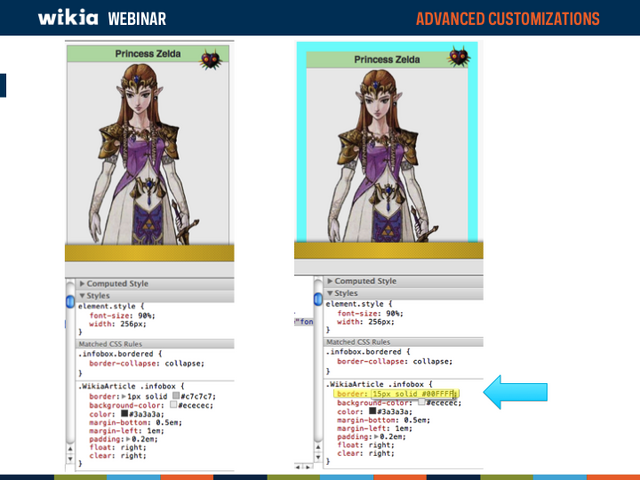Click 'ADVANCED CUSTOMIZATIONS' heading text
This screenshot has height=480, width=640.
[508, 19]
